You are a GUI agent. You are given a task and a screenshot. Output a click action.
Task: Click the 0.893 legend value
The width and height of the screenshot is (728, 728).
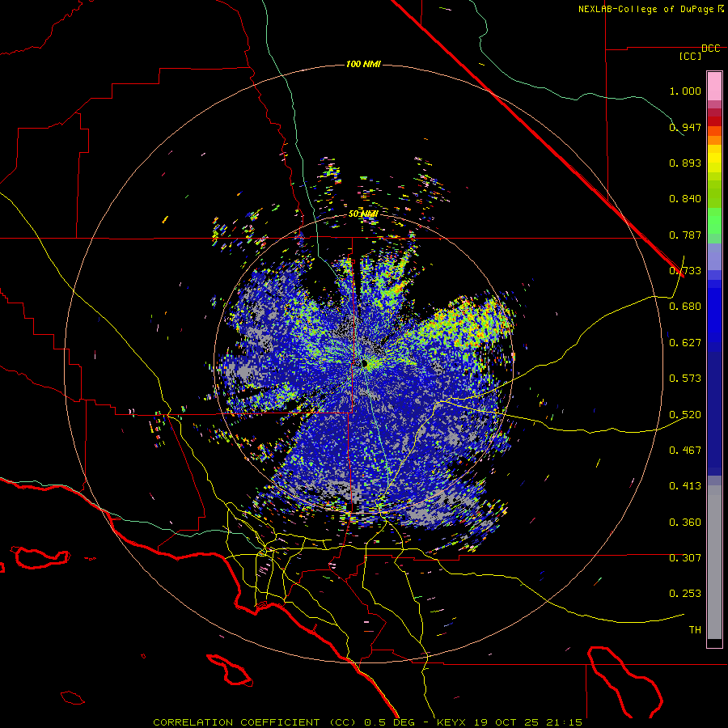tap(685, 163)
